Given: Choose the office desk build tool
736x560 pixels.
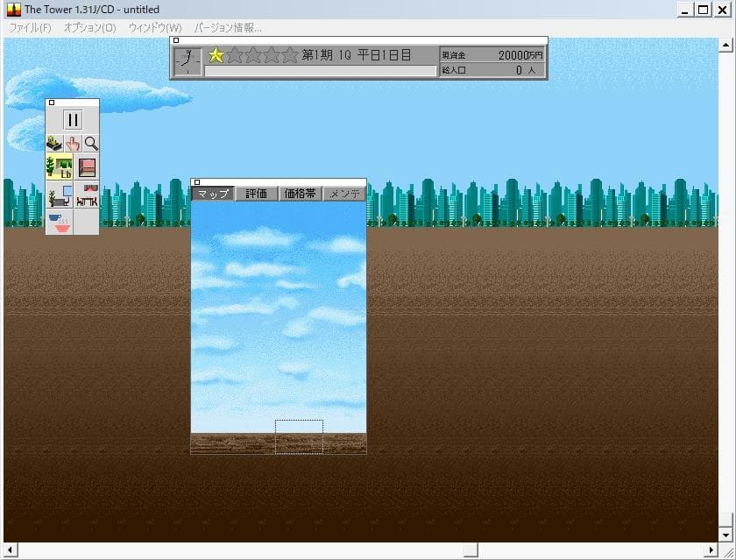Looking at the screenshot, I should click(60, 195).
